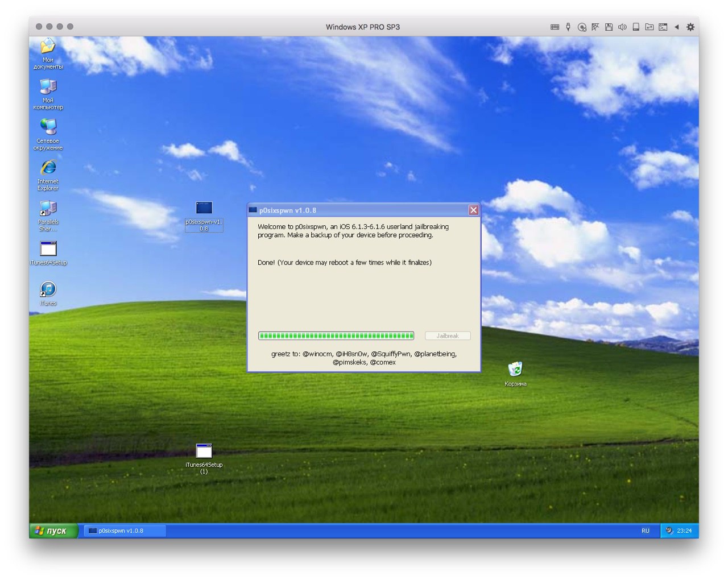728x580 pixels.
Task: Click the 'Done!' status message text
Action: click(345, 263)
